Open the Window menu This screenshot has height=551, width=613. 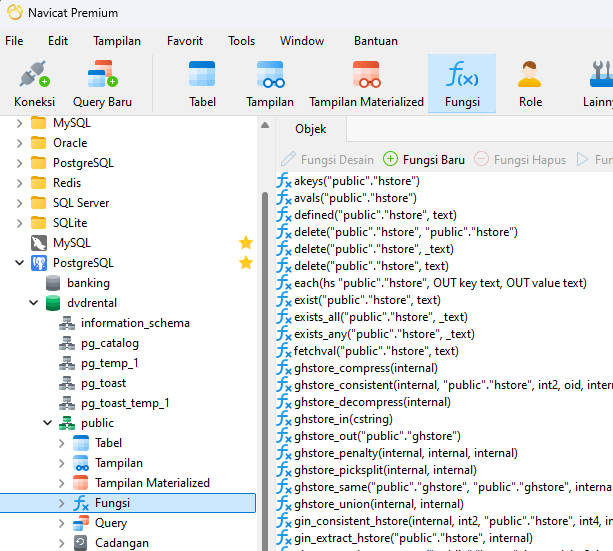coord(302,41)
